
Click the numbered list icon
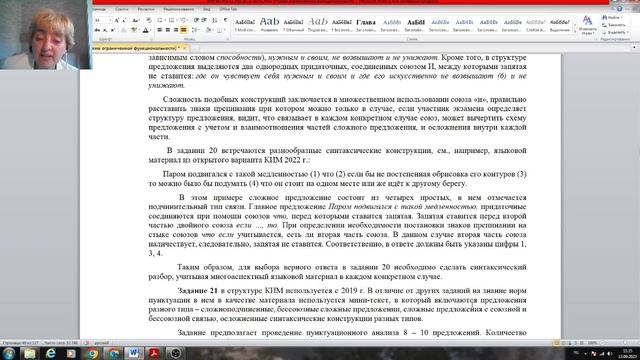pyautogui.click(x=172, y=20)
